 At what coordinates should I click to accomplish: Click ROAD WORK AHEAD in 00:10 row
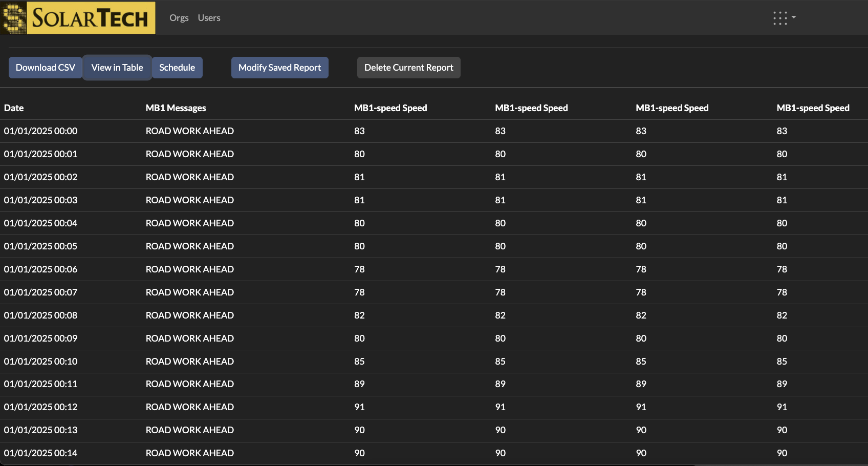coord(190,362)
